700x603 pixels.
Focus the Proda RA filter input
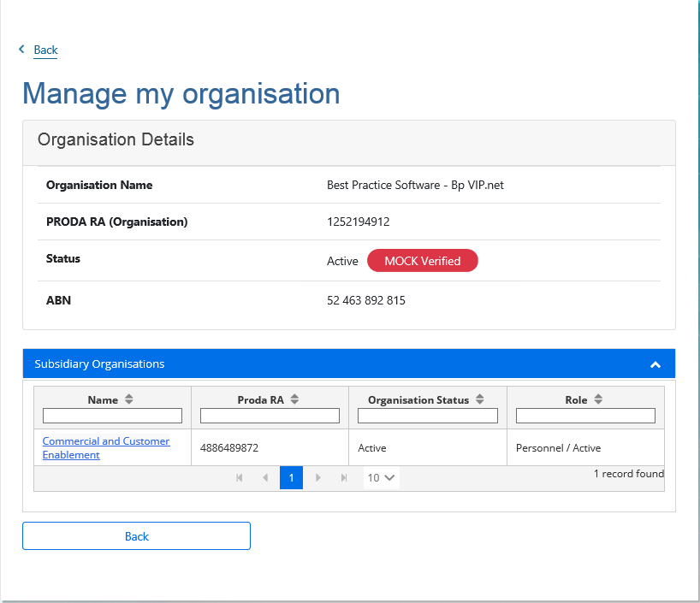[x=270, y=416]
